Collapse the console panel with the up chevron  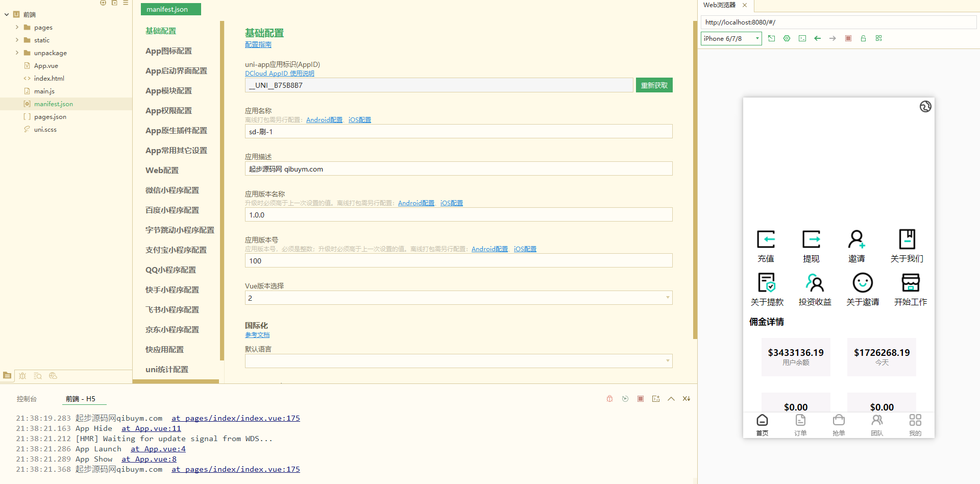pyautogui.click(x=671, y=399)
